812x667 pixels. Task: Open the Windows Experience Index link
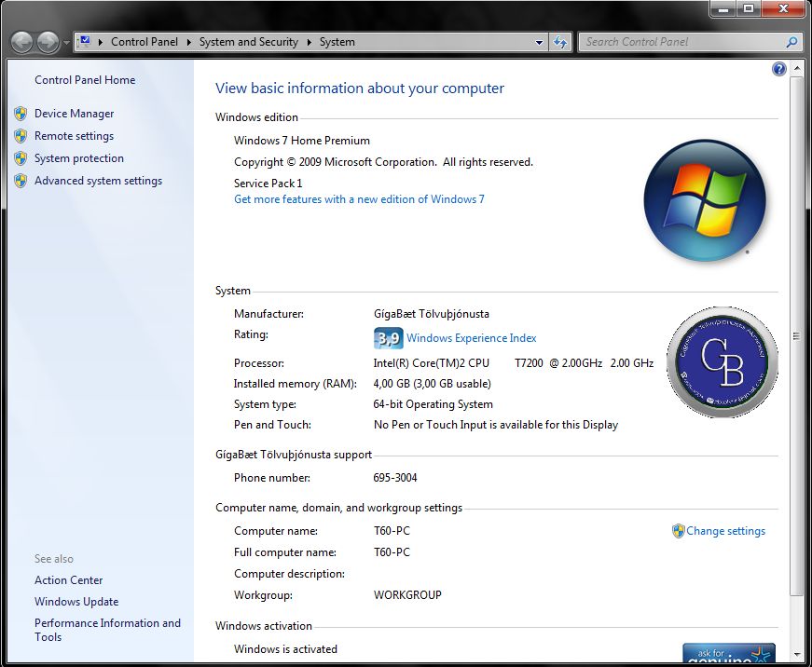[x=471, y=338]
